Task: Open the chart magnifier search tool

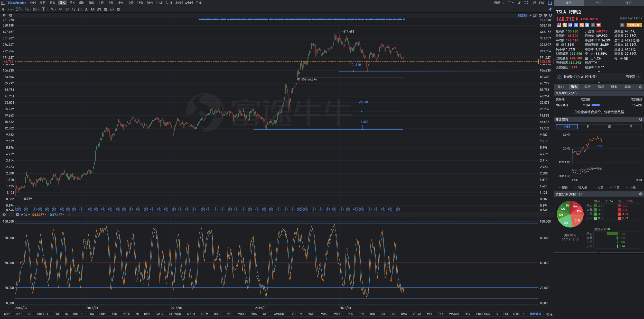Action: tap(73, 9)
